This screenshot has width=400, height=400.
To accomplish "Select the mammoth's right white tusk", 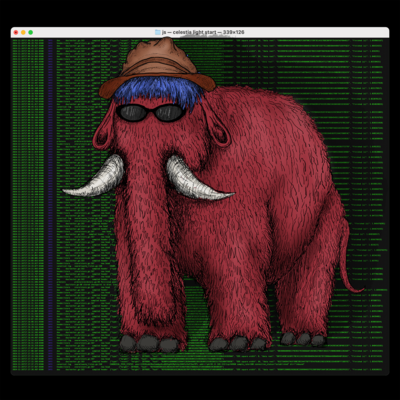I will (x=197, y=179).
